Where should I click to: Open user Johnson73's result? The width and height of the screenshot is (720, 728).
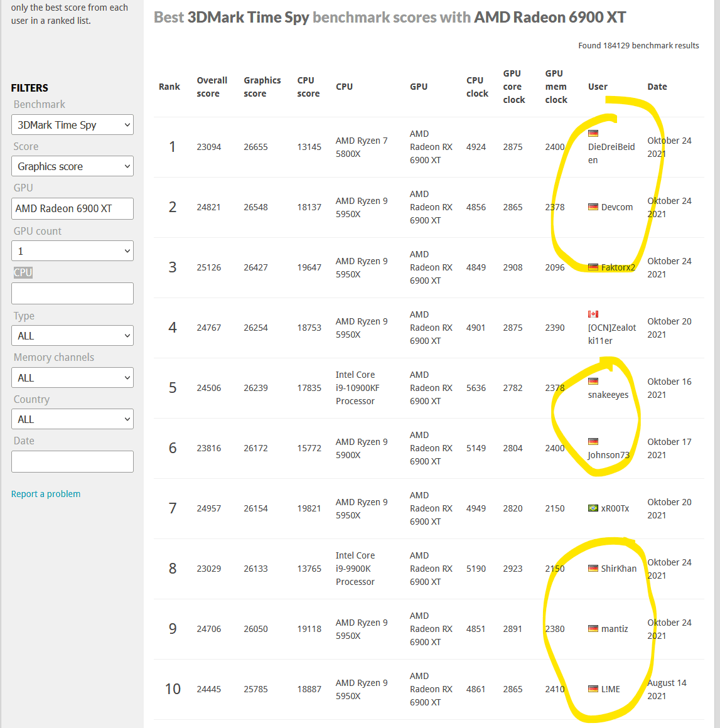pos(608,455)
